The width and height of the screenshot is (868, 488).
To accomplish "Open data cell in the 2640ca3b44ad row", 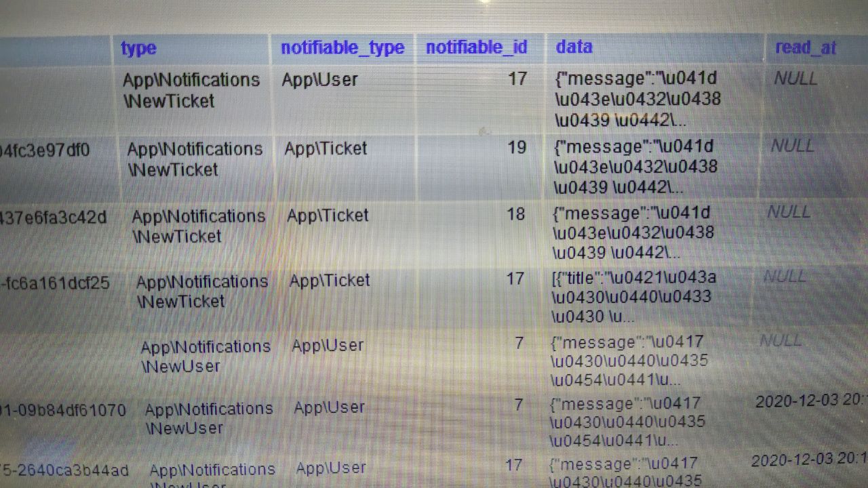I will (625, 473).
